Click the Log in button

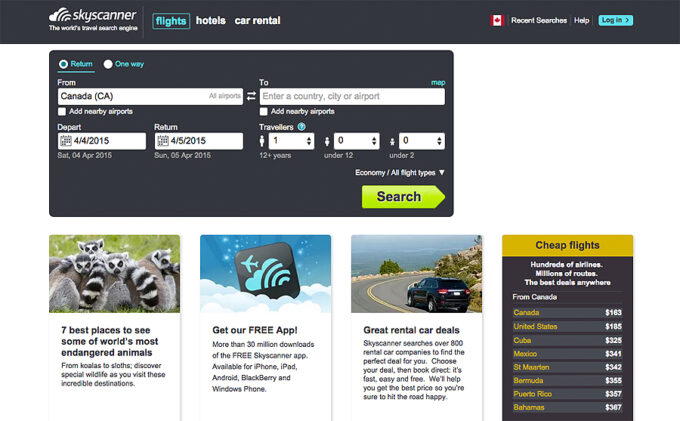pos(616,20)
